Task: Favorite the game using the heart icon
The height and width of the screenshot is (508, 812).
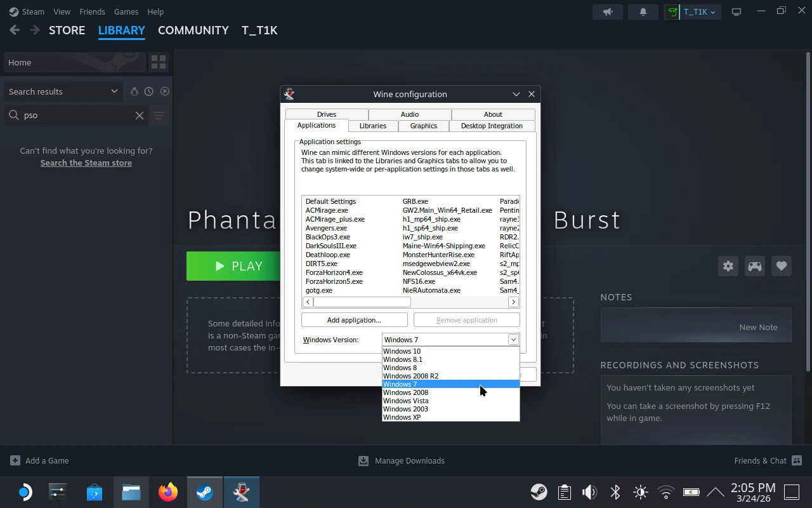Action: [781, 266]
